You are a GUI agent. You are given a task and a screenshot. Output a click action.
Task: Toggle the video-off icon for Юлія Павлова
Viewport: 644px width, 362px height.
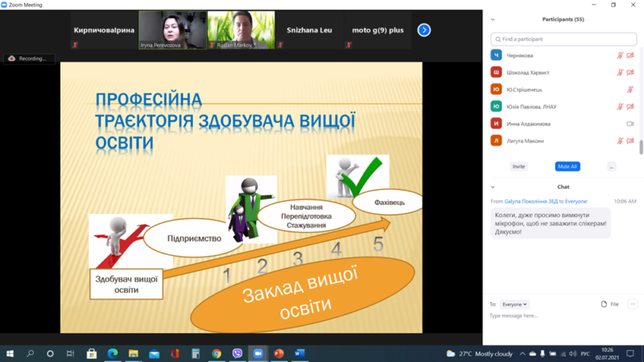point(630,106)
